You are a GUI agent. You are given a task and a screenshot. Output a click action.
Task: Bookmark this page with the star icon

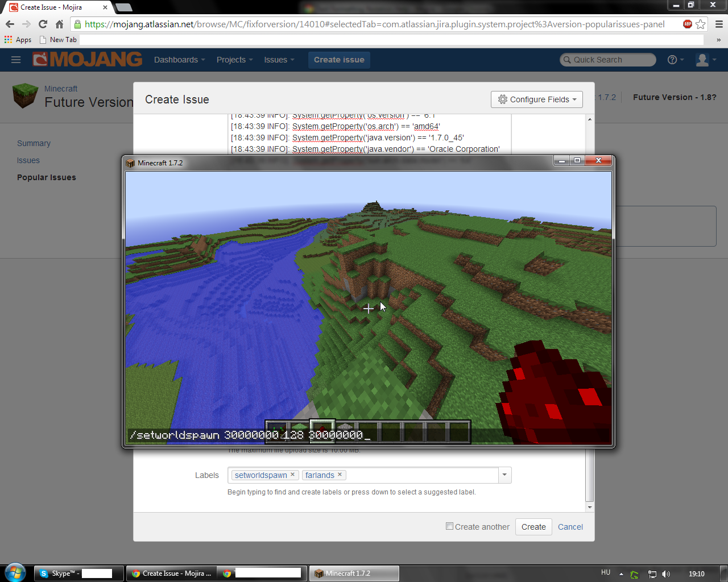(701, 24)
